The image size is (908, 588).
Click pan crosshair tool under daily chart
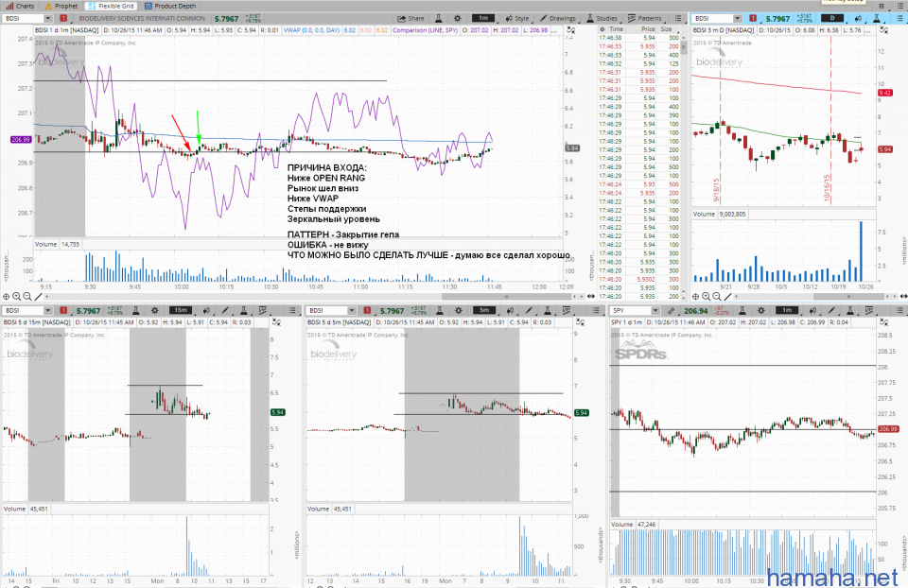tap(696, 296)
